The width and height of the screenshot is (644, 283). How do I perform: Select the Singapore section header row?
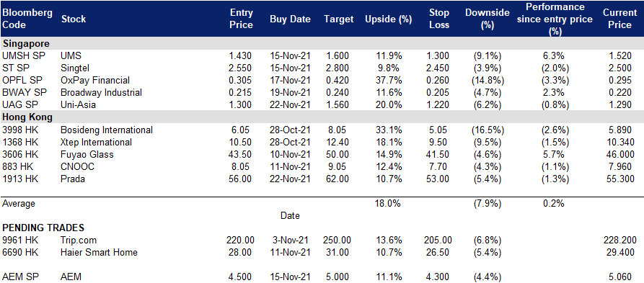[322, 43]
